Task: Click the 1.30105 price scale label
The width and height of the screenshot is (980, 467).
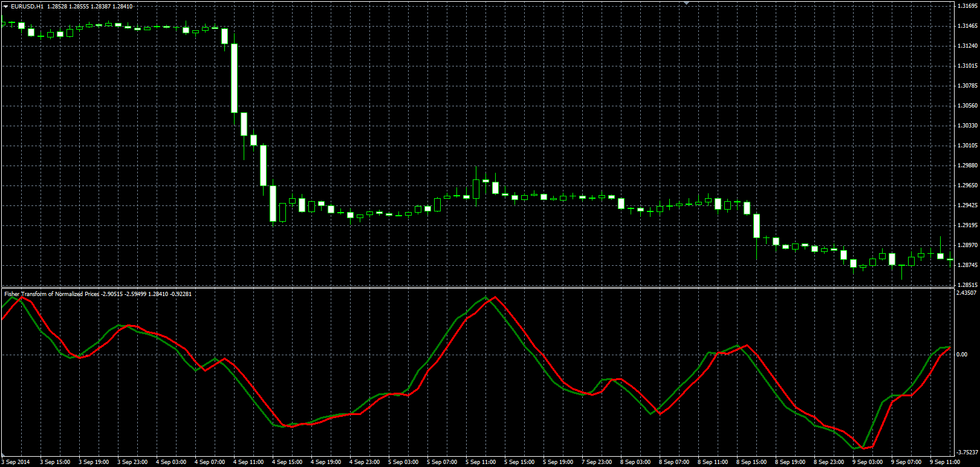Action: point(968,146)
